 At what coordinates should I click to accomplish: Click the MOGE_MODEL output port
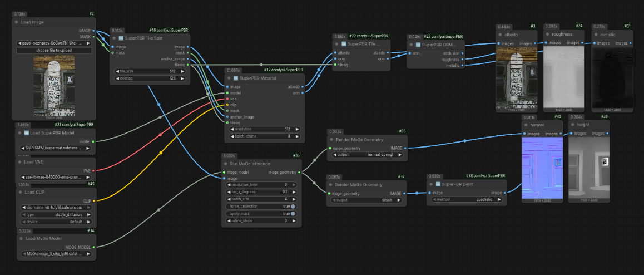(x=93, y=247)
